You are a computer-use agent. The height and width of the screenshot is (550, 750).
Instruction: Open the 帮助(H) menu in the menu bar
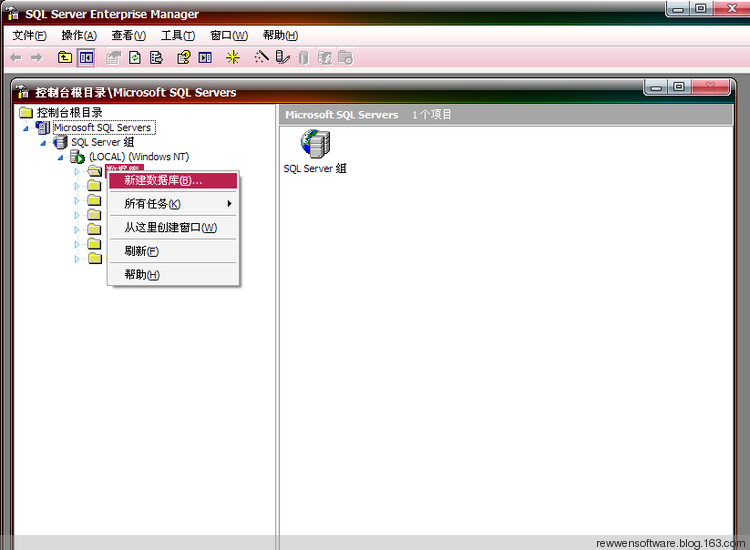tap(280, 35)
